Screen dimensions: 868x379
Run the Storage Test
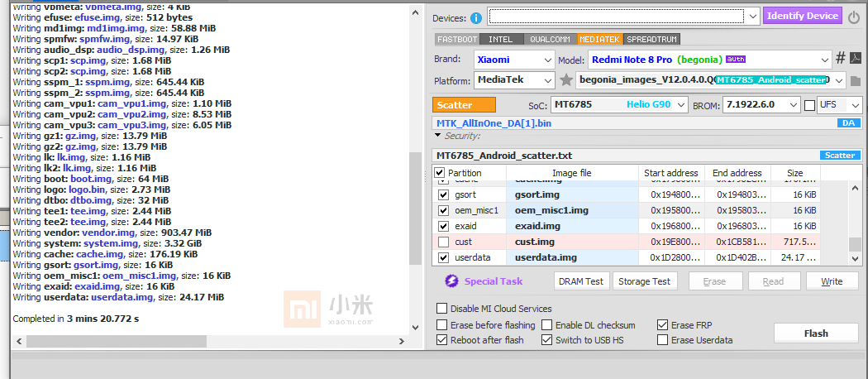pos(644,281)
